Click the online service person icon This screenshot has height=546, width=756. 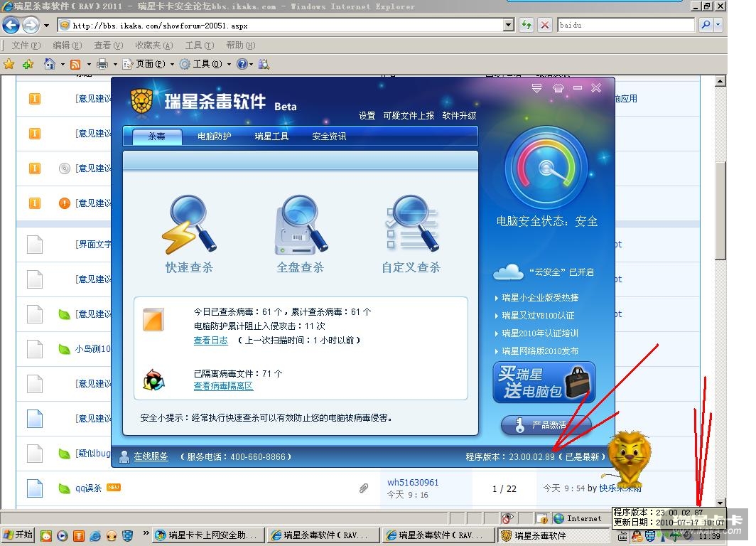click(x=124, y=456)
